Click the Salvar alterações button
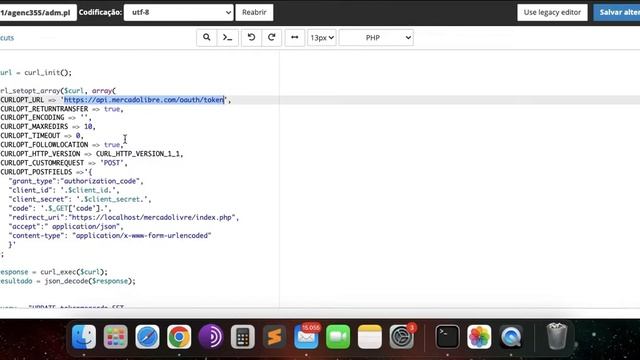This screenshot has height=360, width=640. [x=617, y=12]
